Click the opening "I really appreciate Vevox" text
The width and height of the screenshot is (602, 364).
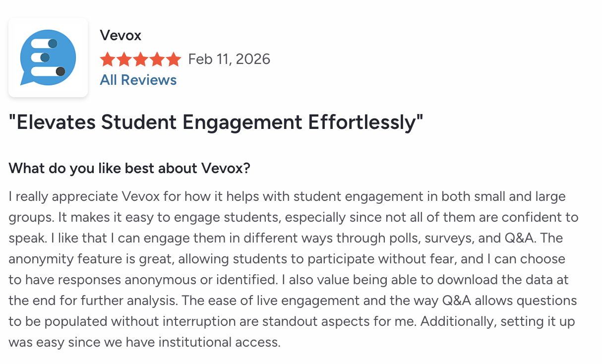click(78, 196)
